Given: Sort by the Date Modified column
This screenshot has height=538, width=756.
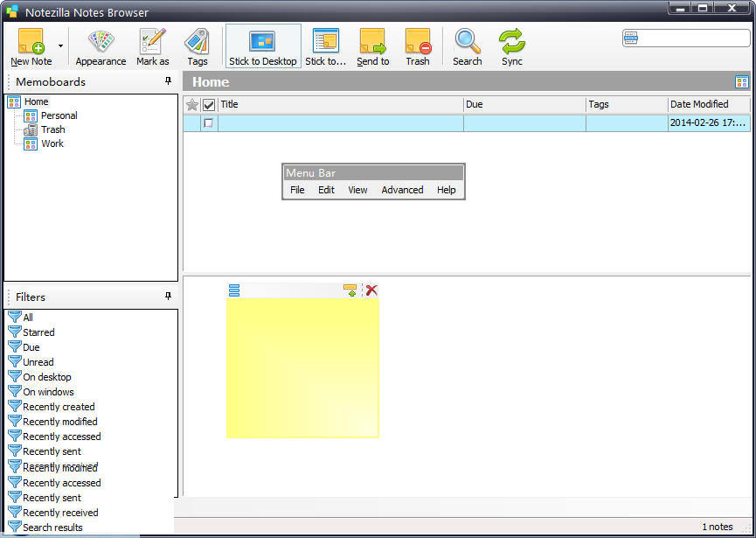Looking at the screenshot, I should (709, 104).
